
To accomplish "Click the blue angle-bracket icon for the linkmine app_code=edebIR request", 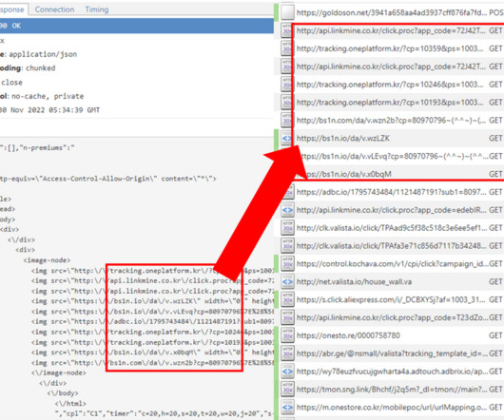I will (x=287, y=210).
